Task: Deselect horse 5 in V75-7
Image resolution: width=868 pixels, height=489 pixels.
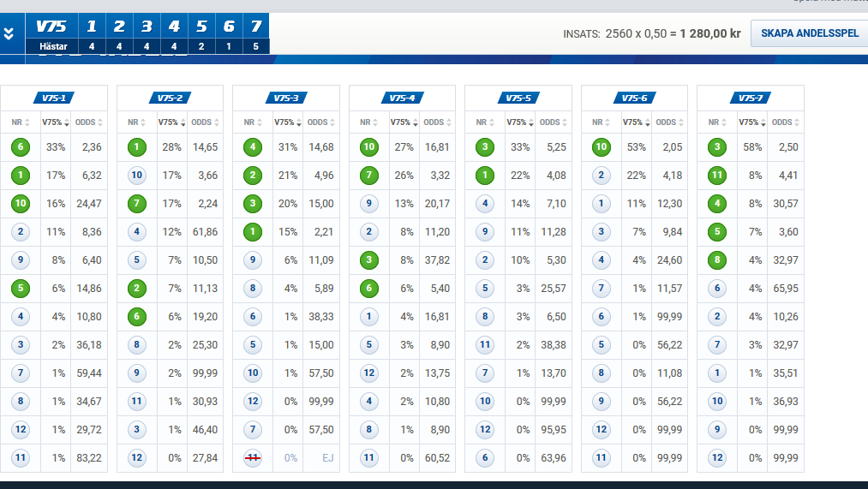Action: coord(717,232)
